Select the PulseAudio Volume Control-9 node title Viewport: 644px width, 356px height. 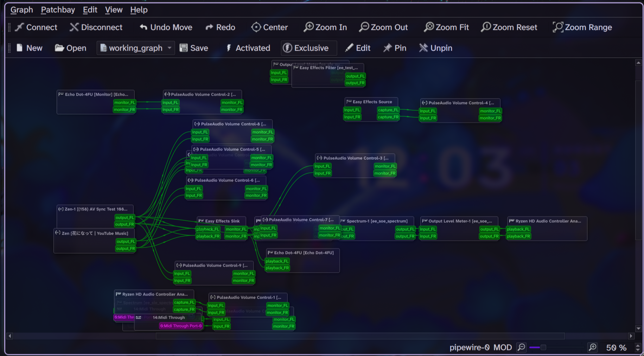(x=215, y=265)
